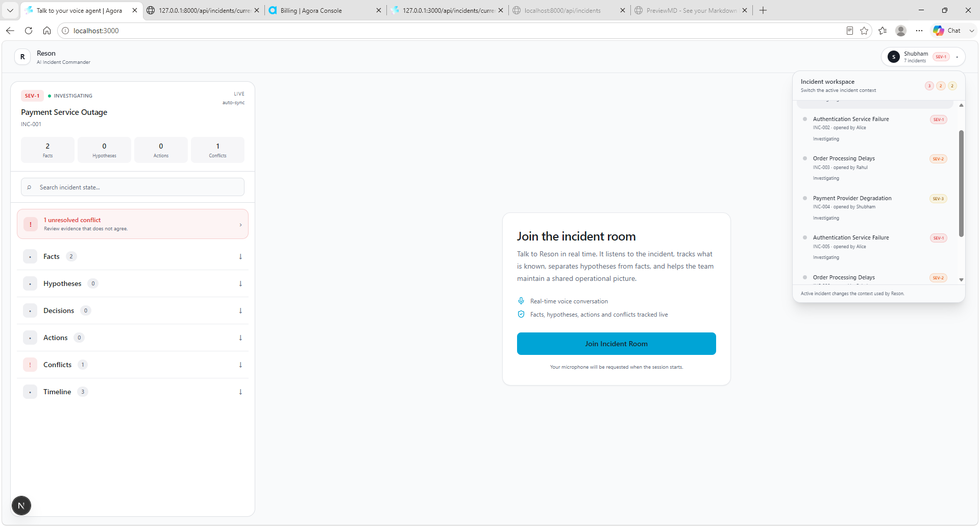Click the Search incident state field
This screenshot has width=980, height=527.
coord(133,187)
